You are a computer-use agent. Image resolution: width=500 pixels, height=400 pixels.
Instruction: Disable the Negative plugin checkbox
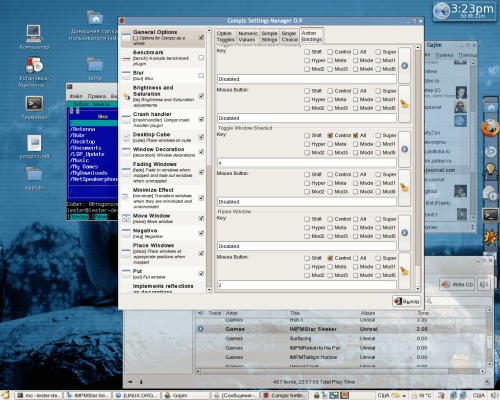click(x=201, y=233)
